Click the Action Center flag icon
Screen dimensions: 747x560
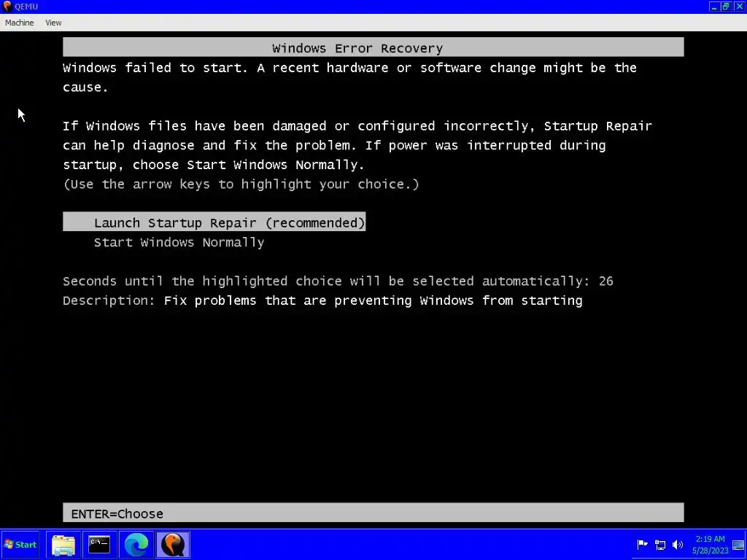point(642,545)
